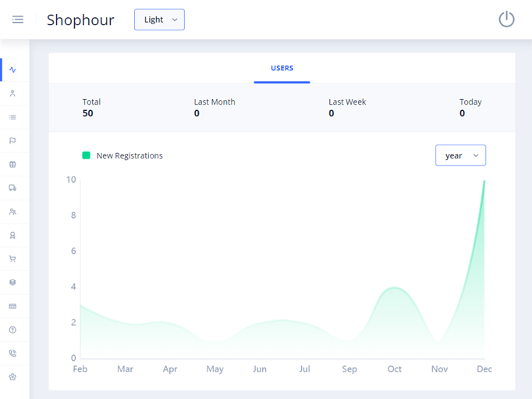The image size is (532, 399).
Task: Open the Light theme dropdown
Action: point(159,20)
